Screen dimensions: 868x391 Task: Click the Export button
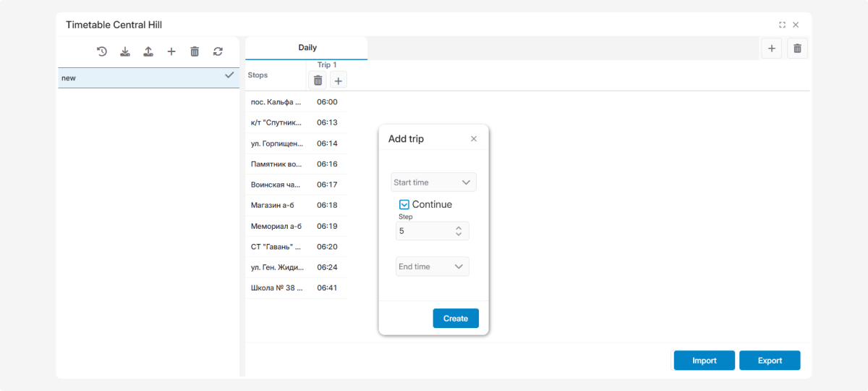coord(770,361)
